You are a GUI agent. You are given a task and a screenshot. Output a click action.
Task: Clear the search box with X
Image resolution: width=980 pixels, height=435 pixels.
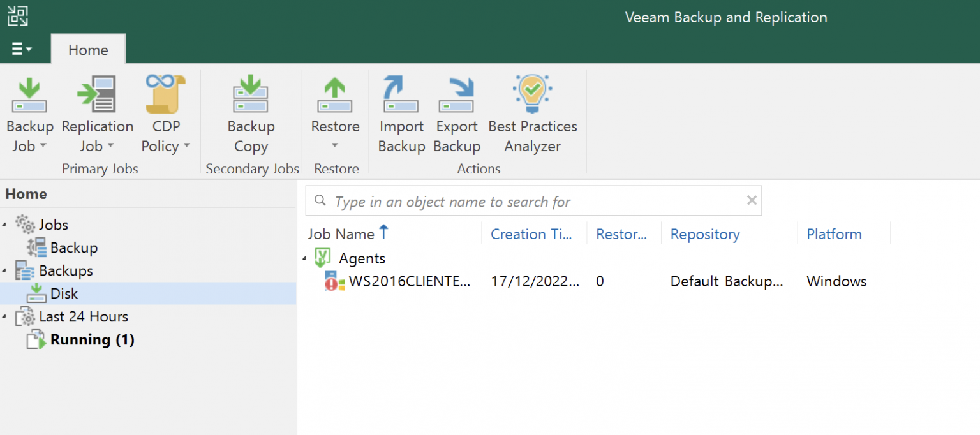[752, 201]
